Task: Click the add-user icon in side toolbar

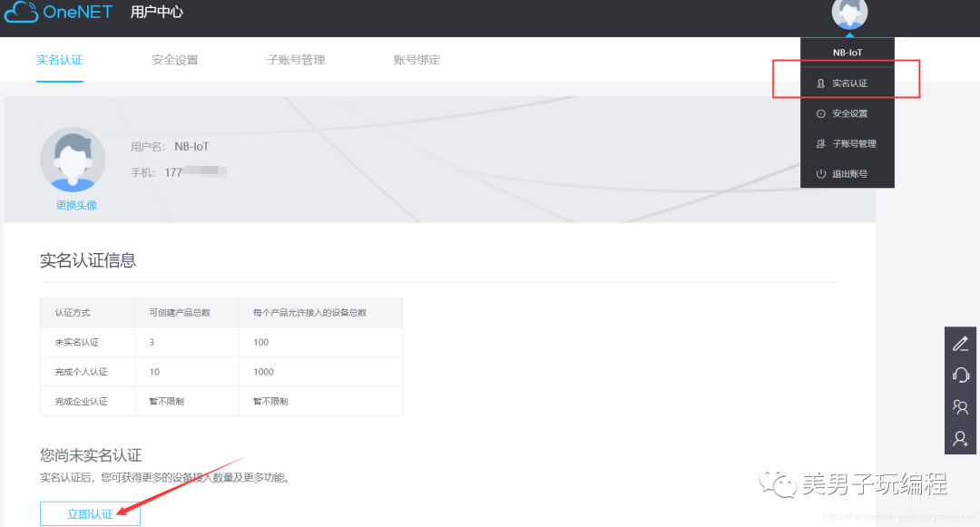Action: tap(960, 439)
